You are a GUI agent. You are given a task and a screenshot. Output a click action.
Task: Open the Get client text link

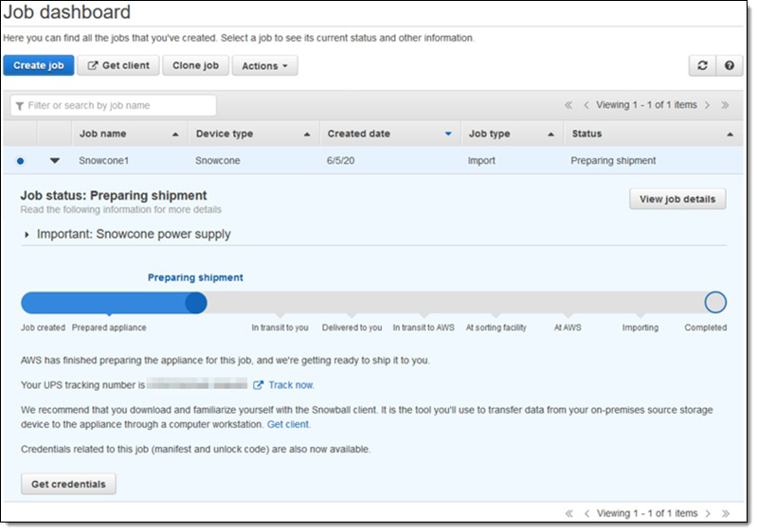point(288,424)
